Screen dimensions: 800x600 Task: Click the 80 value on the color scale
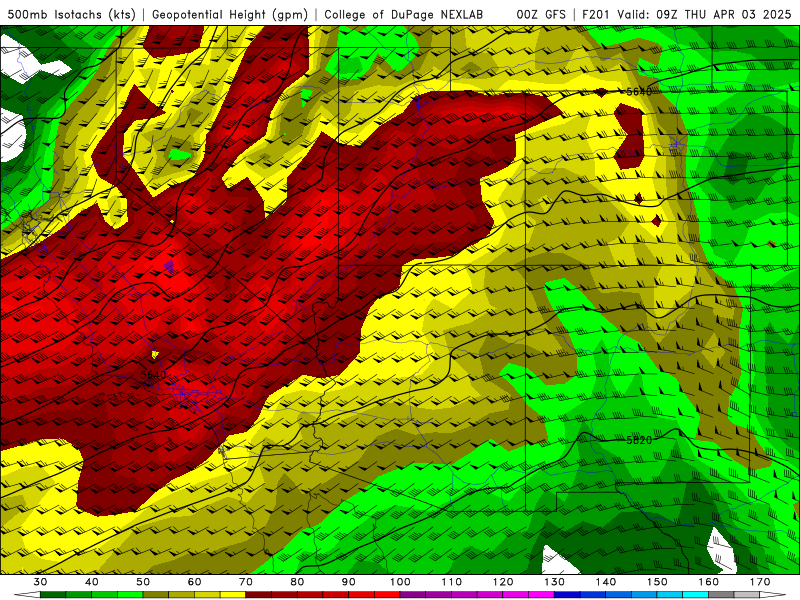(297, 582)
